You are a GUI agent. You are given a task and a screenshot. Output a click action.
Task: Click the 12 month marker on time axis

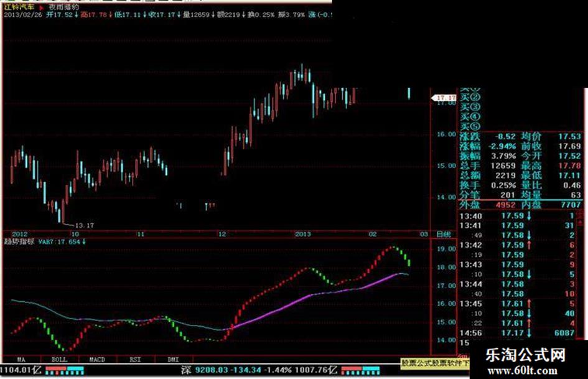[222, 234]
